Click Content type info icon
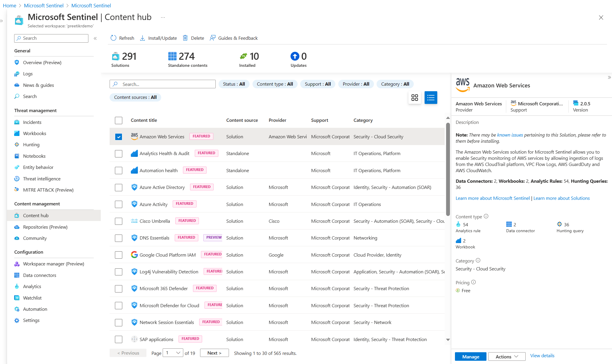 coord(486,216)
